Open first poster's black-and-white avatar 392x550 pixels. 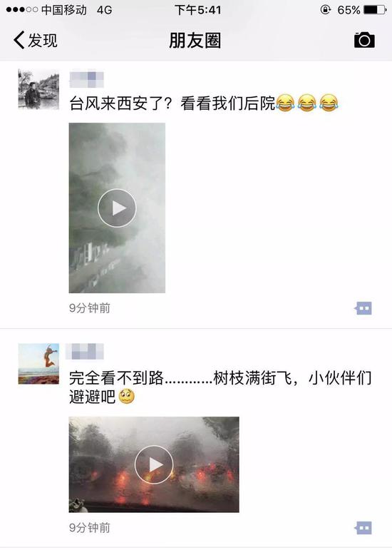tap(38, 89)
